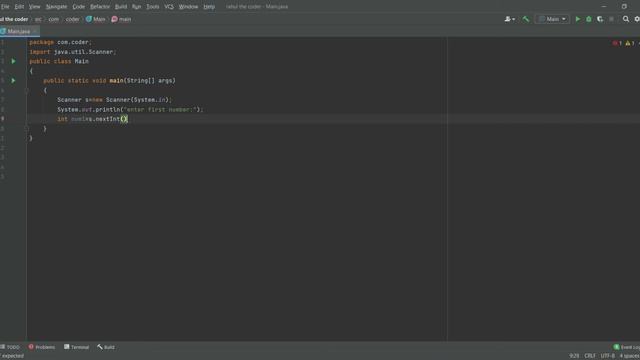Start debugging with the bug icon
640x360 pixels.
589,19
